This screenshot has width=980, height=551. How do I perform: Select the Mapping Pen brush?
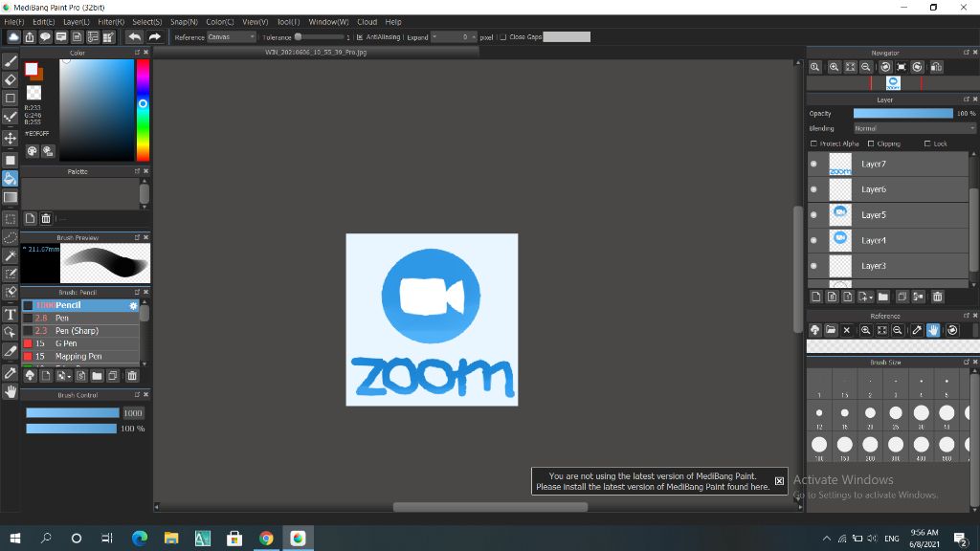[80, 357]
